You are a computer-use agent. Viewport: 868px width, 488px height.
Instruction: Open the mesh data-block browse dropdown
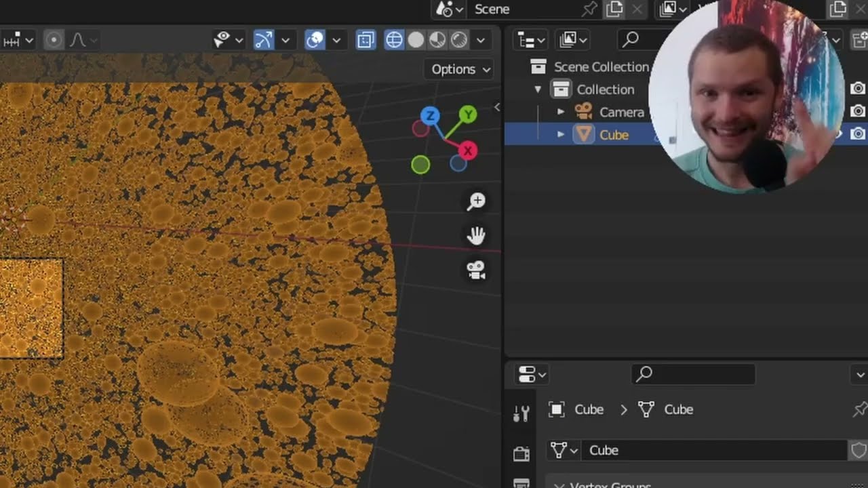pos(564,450)
